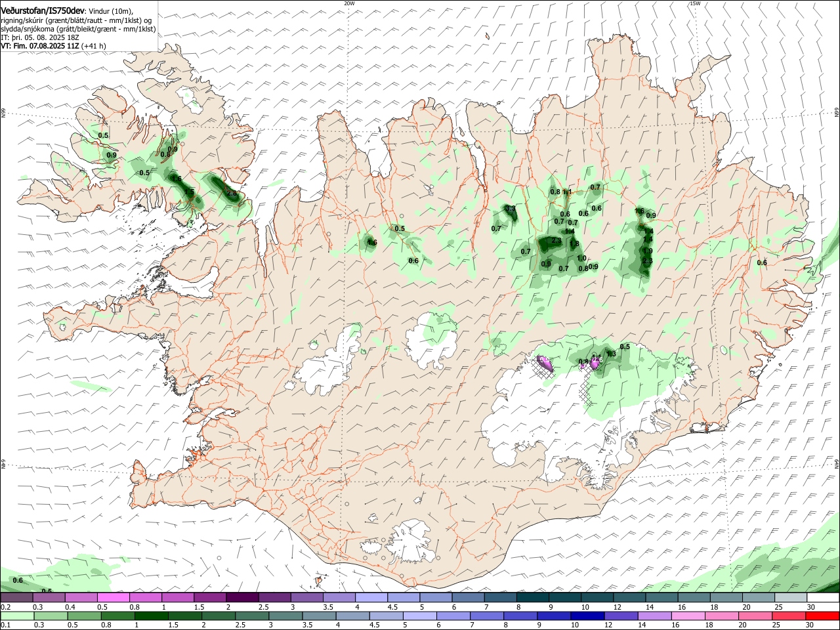Select the darkest purple swatch starting at 2
The height and width of the screenshot is (630, 840).
tap(243, 598)
